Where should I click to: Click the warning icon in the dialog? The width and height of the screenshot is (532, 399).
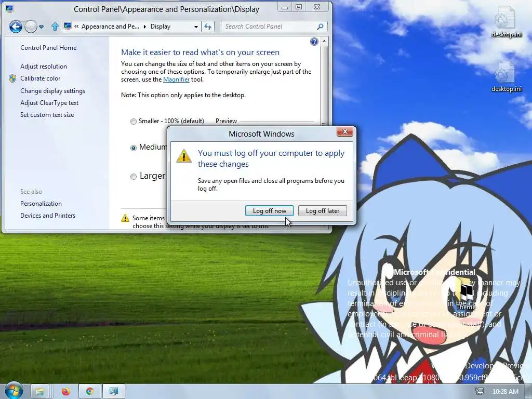pyautogui.click(x=184, y=156)
